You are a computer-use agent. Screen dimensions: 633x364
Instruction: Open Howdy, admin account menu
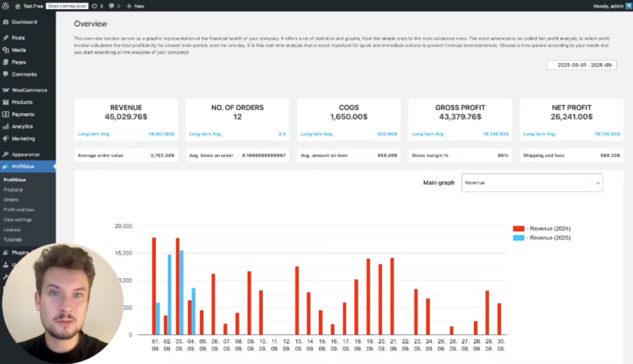[608, 6]
